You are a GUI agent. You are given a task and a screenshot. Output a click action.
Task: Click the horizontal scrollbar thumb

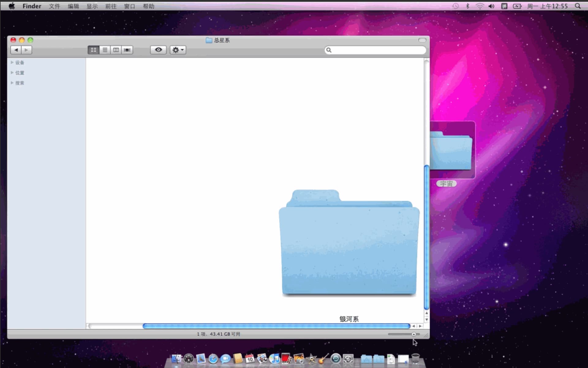coord(276,326)
